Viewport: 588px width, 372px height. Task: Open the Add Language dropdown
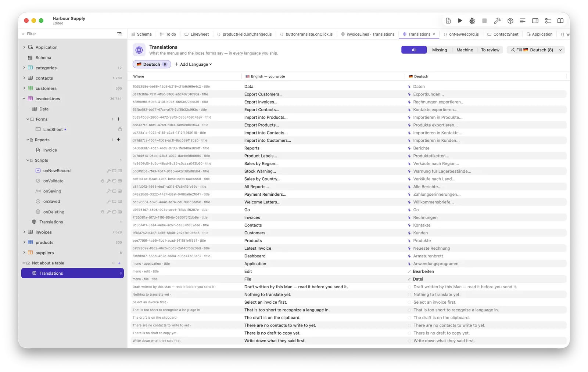tap(193, 64)
